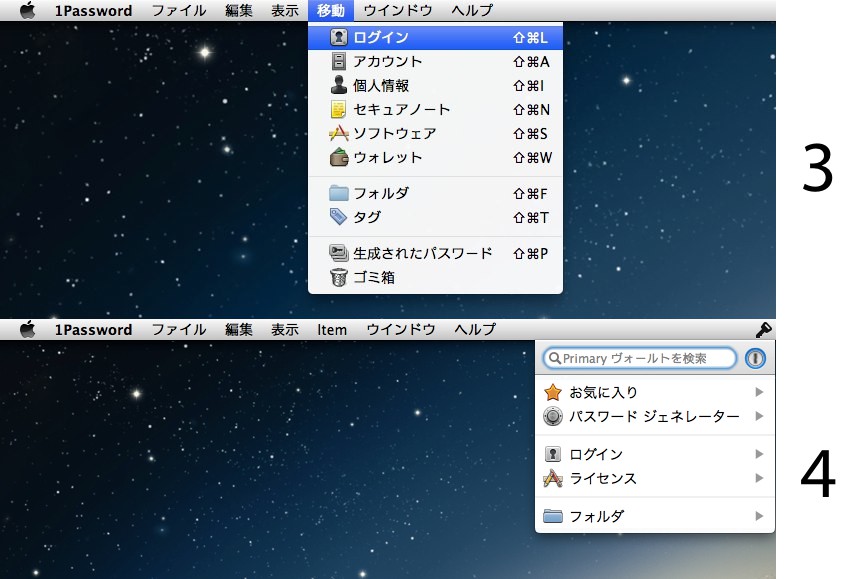Choose the アカウント cabinet icon entry
Image resolution: width=855 pixels, height=579 pixels.
339,61
